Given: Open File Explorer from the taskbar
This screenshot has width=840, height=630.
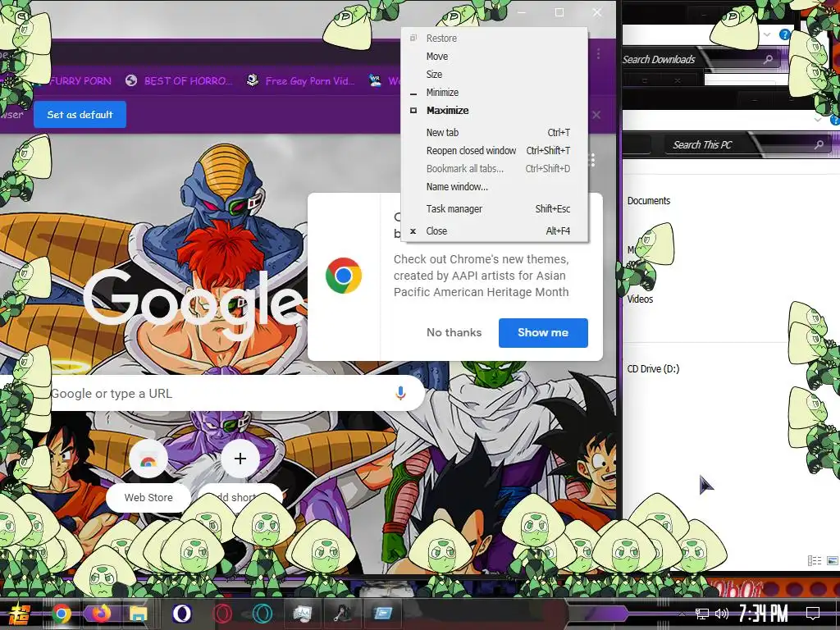Looking at the screenshot, I should (x=138, y=614).
